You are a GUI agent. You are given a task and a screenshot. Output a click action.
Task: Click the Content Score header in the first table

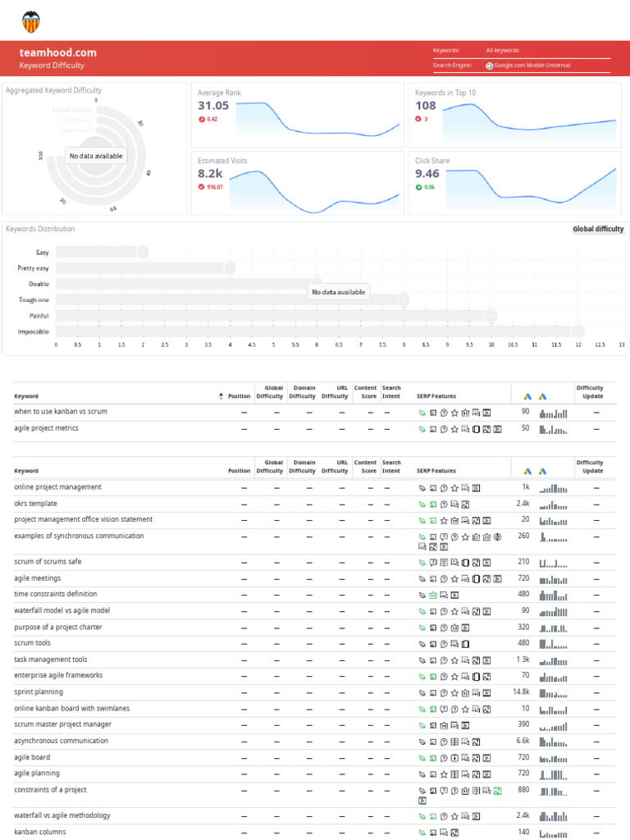(x=365, y=392)
